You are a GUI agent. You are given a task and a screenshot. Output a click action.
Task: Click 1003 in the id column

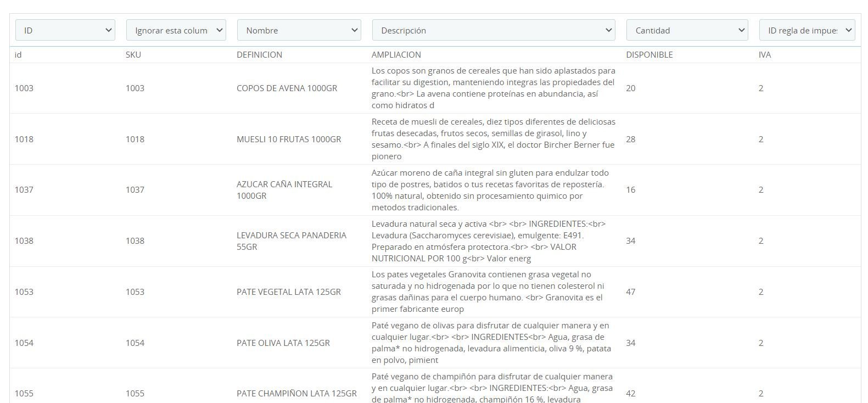24,88
